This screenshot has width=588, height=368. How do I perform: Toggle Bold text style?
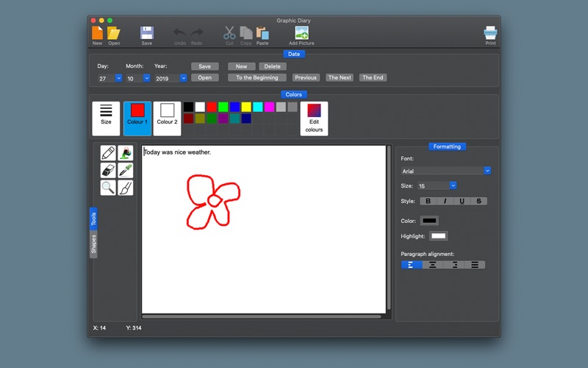click(428, 201)
